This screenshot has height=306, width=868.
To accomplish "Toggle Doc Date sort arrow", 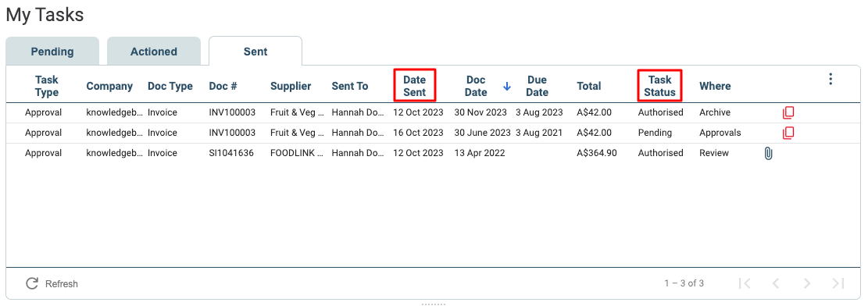I will pos(506,87).
